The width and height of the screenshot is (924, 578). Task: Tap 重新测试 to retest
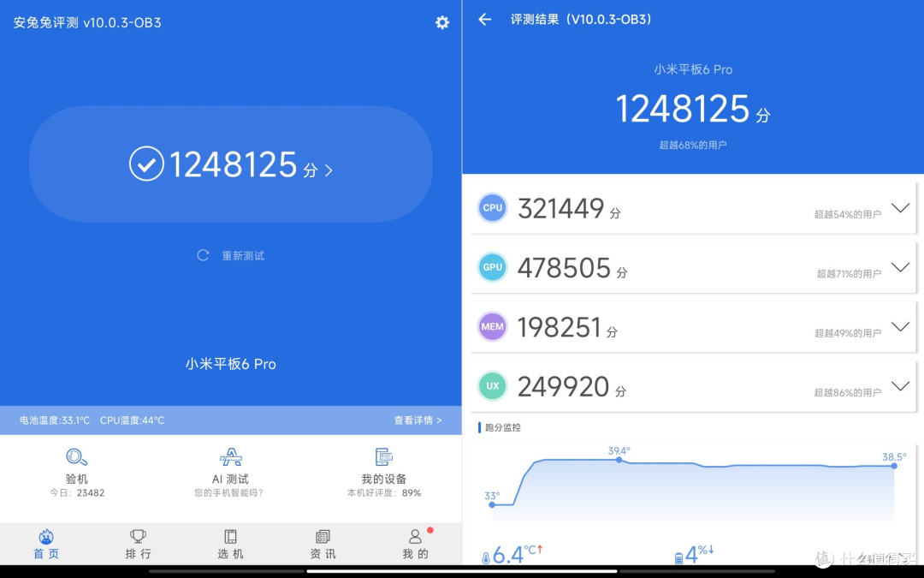point(243,256)
